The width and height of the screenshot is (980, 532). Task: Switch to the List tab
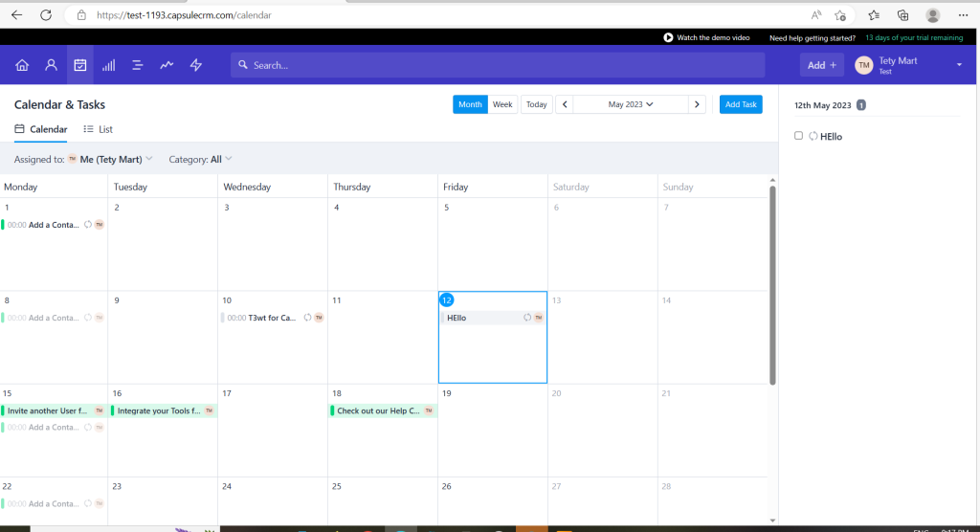tap(99, 129)
